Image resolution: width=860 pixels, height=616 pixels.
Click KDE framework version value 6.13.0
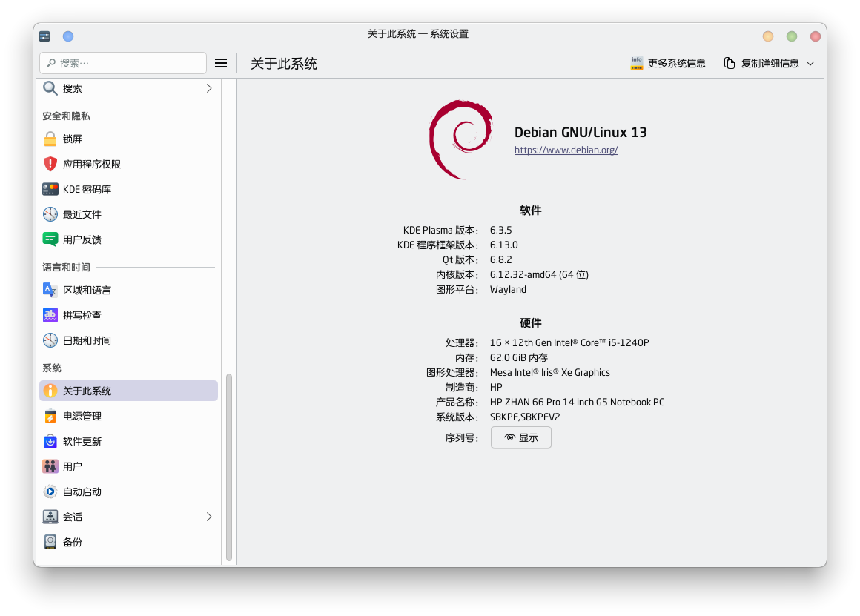[503, 245]
